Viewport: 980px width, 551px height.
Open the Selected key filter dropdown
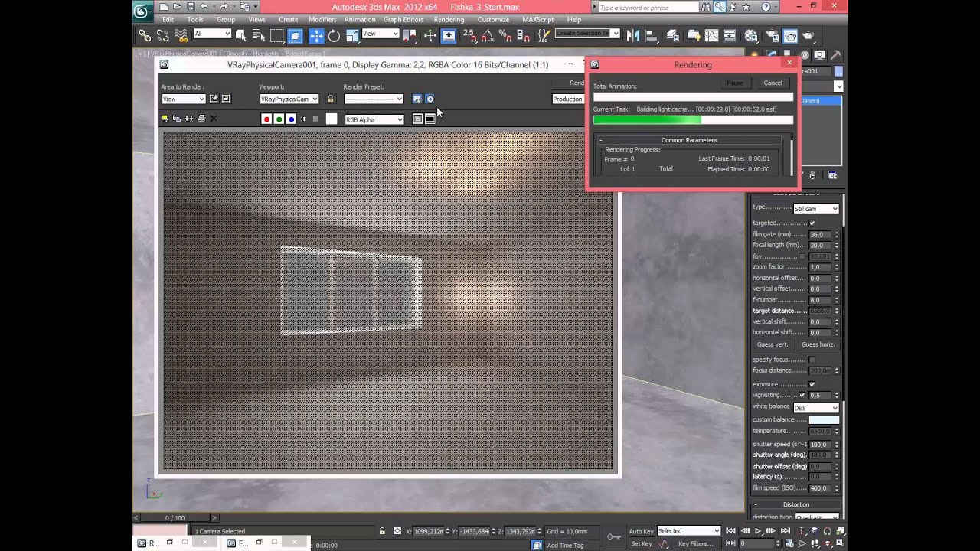[689, 530]
